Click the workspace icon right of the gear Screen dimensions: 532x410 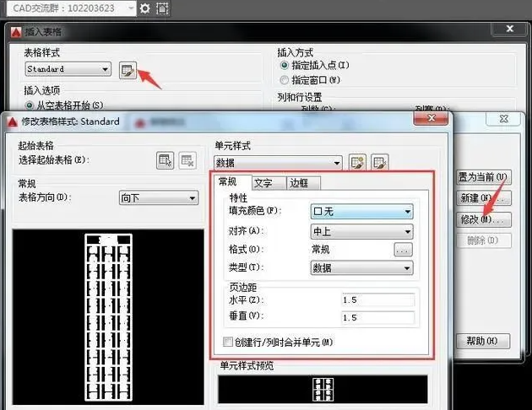pyautogui.click(x=162, y=8)
